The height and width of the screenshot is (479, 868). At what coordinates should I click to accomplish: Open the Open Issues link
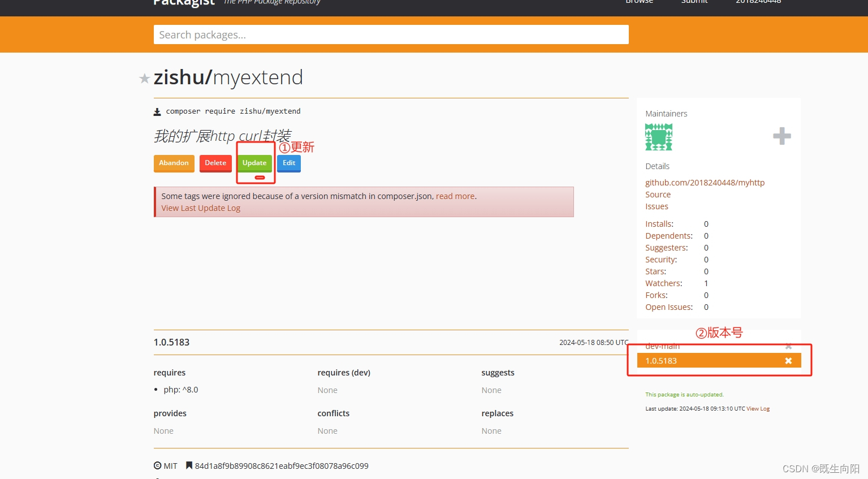(x=668, y=307)
